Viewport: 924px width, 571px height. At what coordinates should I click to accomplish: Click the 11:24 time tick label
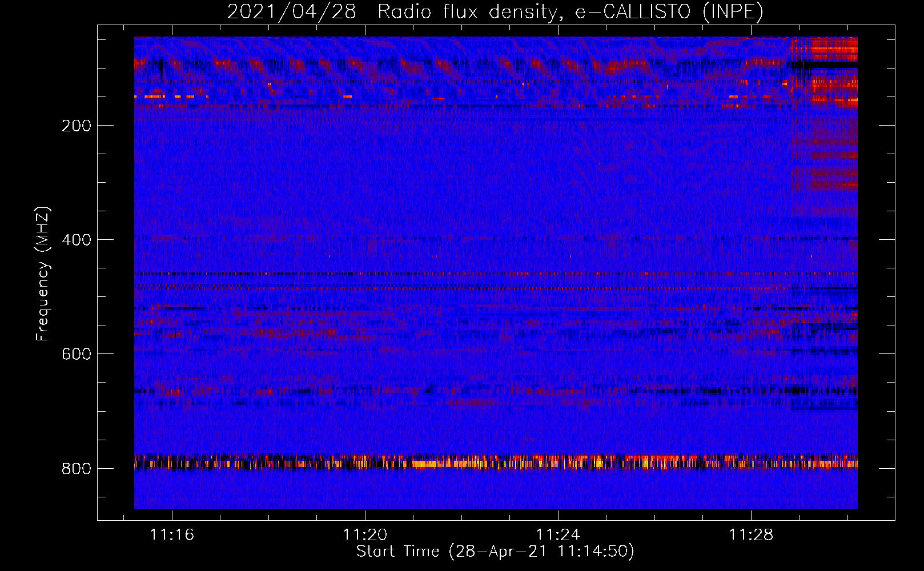click(x=558, y=534)
